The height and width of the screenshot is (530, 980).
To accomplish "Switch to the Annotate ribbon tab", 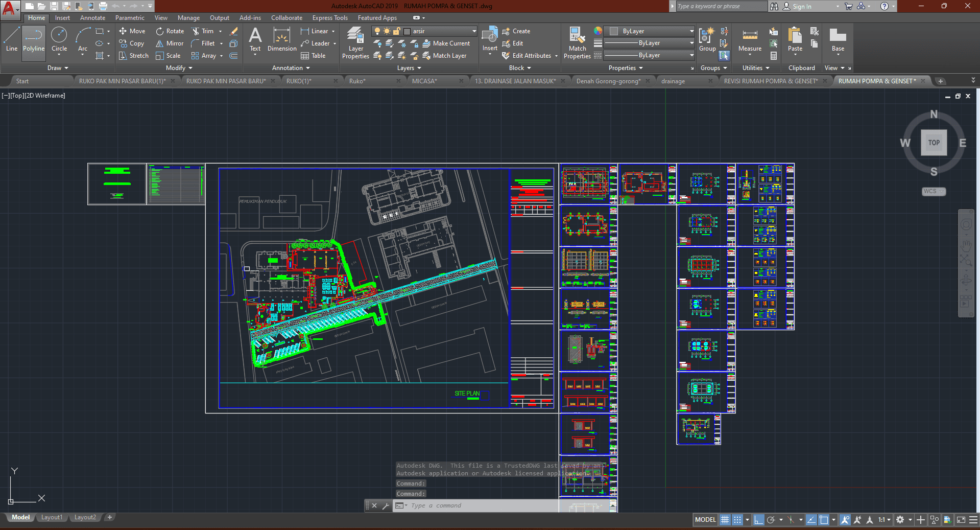I will point(92,18).
